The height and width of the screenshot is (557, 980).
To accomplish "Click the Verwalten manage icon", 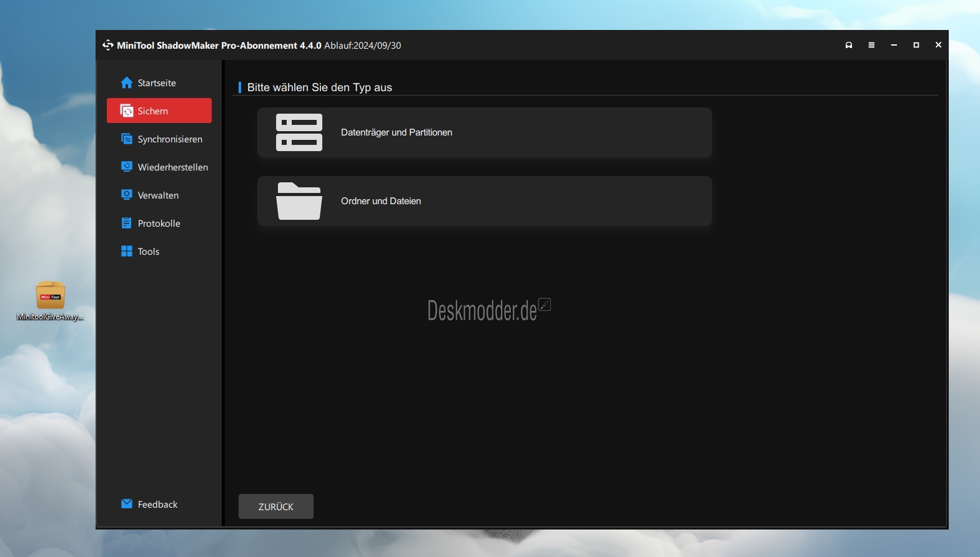I will (x=127, y=195).
